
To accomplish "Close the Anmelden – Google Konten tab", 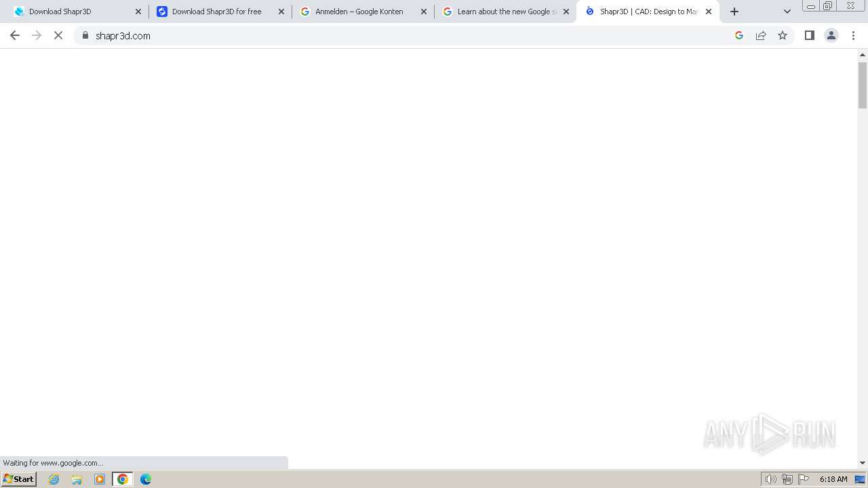I will [424, 12].
